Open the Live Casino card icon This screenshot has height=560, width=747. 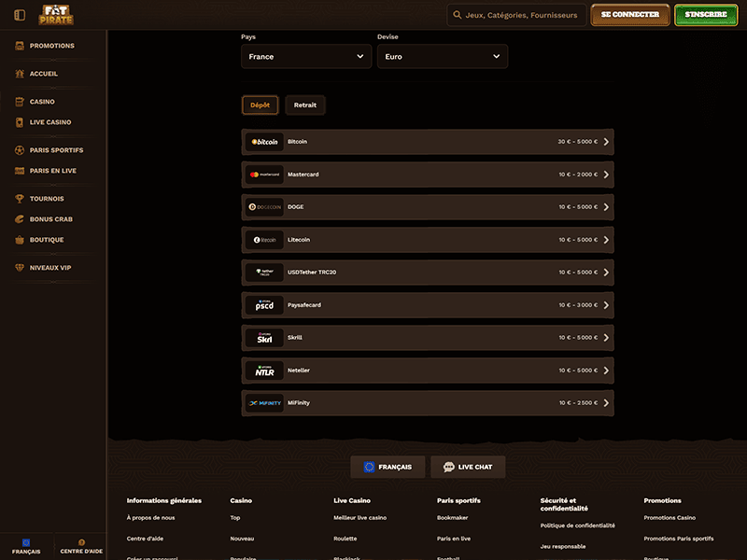click(x=20, y=122)
